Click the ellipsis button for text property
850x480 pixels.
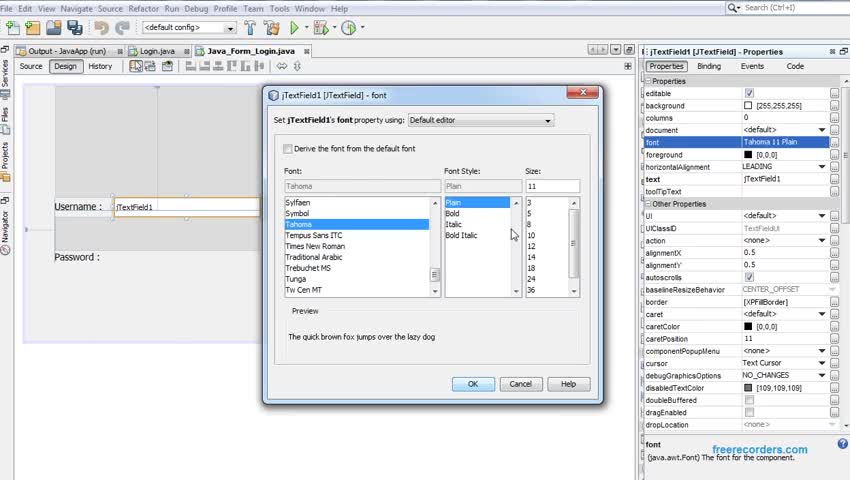(x=834, y=179)
